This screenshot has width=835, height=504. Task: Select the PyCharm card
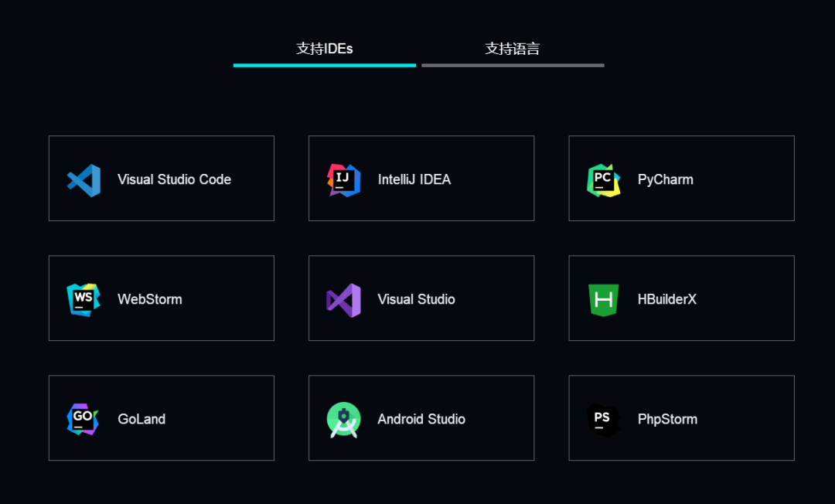coord(681,179)
